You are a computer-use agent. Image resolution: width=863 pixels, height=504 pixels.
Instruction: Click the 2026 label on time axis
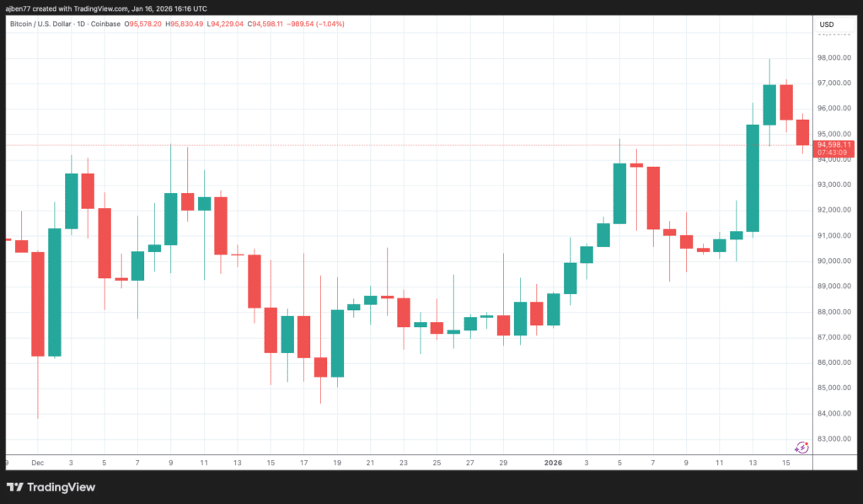(x=553, y=463)
